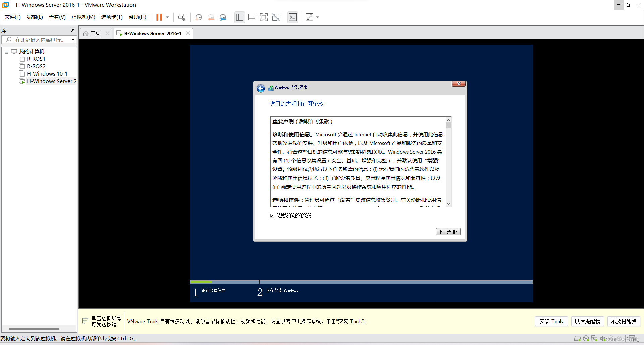Toggle the 我接受许可条款 checkbox
This screenshot has height=345, width=644.
point(272,216)
